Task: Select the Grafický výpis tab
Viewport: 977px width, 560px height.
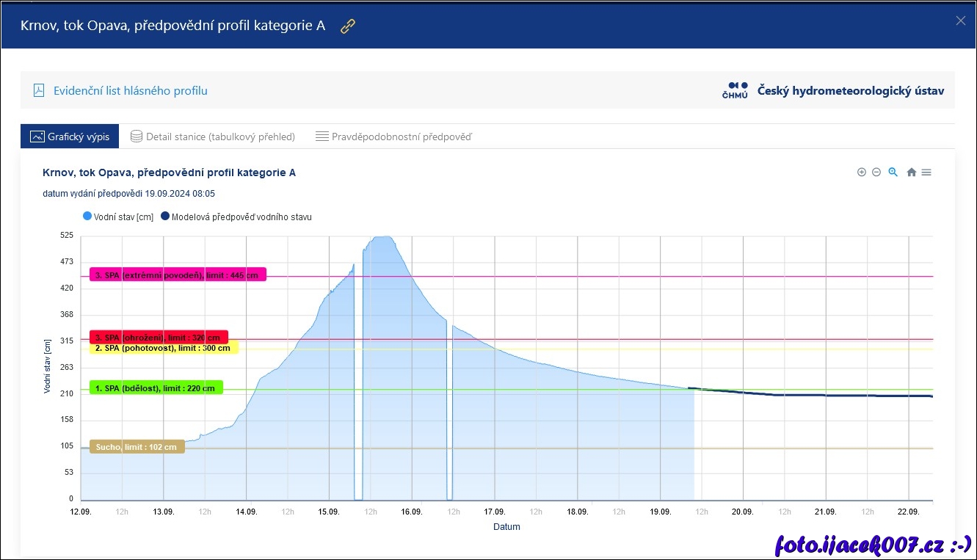Action: 70,137
